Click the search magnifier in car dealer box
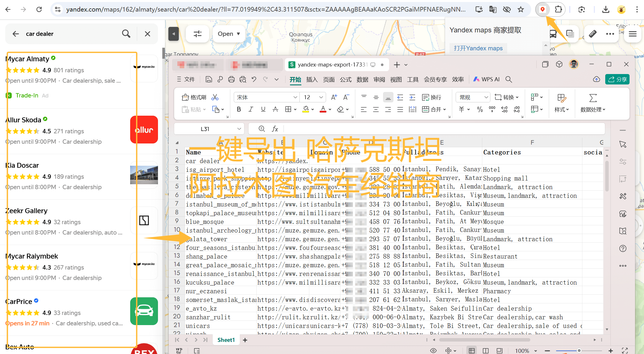Screen dimensions: 644x354 (126, 34)
